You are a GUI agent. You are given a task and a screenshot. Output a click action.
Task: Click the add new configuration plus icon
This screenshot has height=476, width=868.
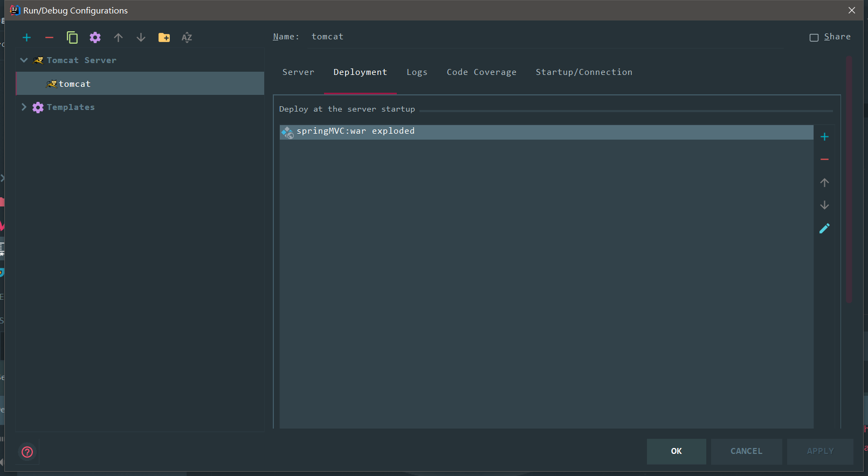[x=26, y=37]
